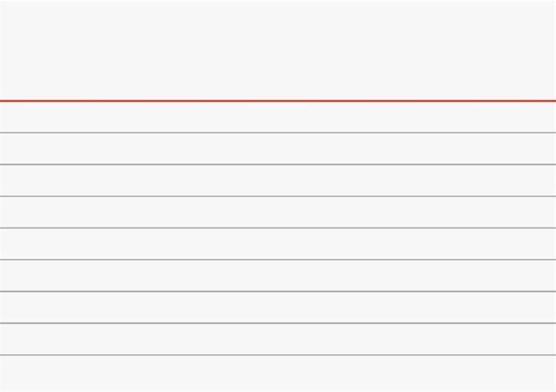Screen dimensions: 556x392
Task: Click the blank row directly below red line
Action: click(278, 117)
